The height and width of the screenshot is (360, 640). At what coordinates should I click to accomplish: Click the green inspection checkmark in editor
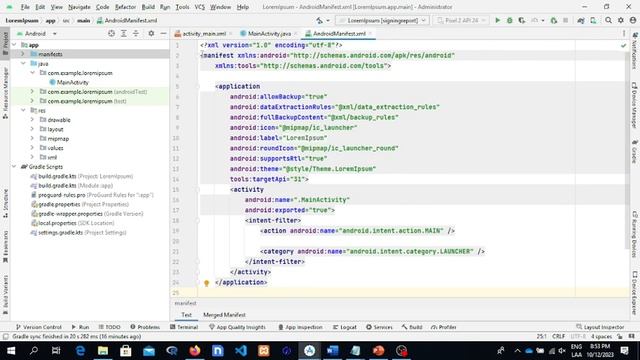tap(623, 46)
